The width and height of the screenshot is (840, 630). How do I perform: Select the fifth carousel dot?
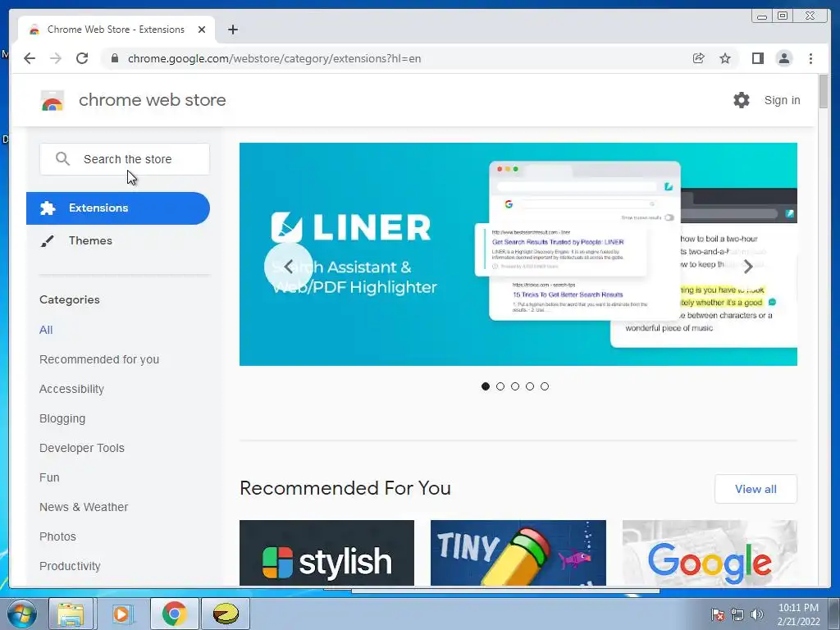(545, 386)
